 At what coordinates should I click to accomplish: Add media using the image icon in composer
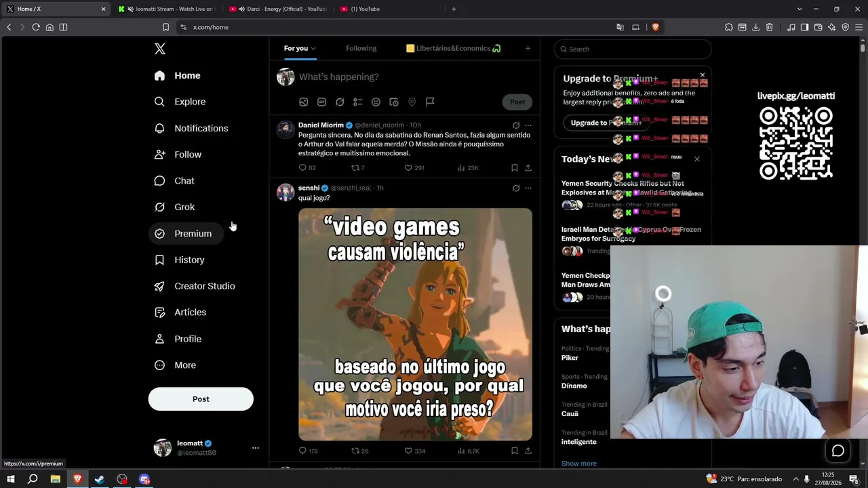click(304, 102)
